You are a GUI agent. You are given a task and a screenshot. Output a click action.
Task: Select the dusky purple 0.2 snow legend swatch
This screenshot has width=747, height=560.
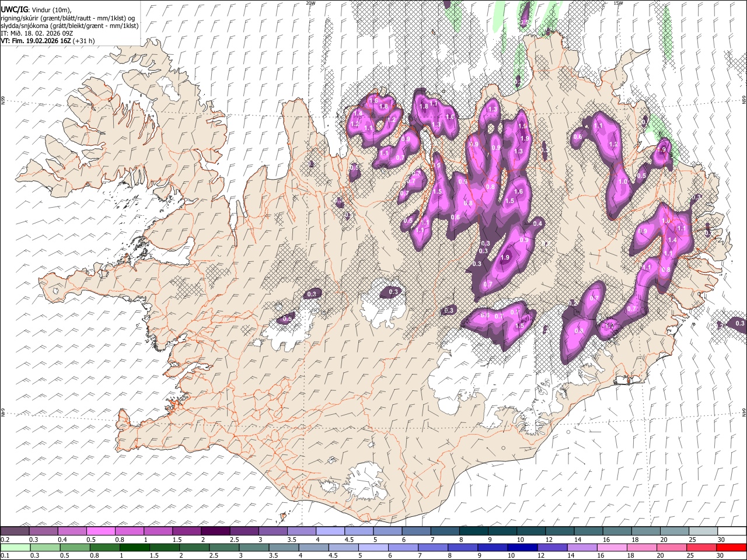point(15,531)
